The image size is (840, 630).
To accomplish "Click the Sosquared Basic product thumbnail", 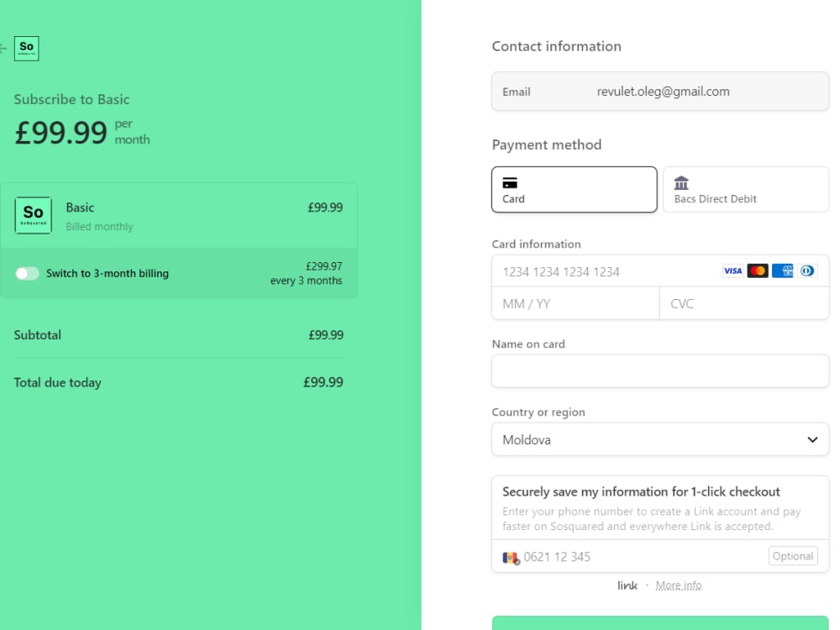I will (x=34, y=215).
